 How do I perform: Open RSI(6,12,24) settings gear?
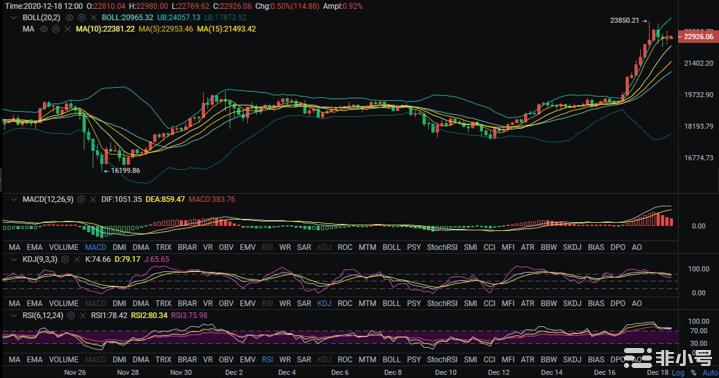point(71,316)
